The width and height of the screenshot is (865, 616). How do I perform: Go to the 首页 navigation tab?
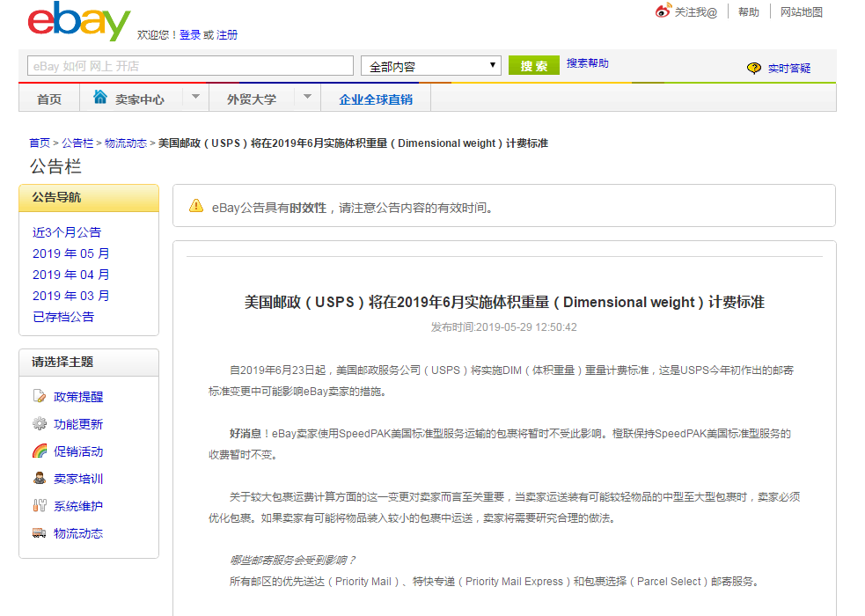[x=49, y=99]
